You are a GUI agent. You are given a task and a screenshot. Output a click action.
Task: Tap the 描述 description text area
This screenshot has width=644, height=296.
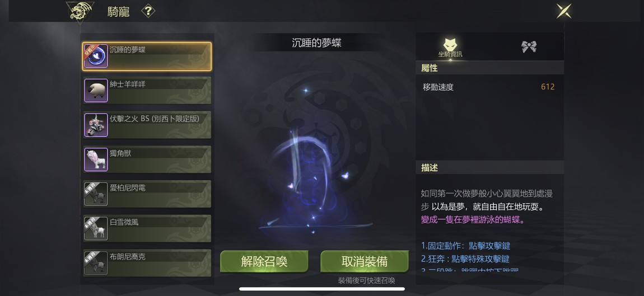coord(489,230)
